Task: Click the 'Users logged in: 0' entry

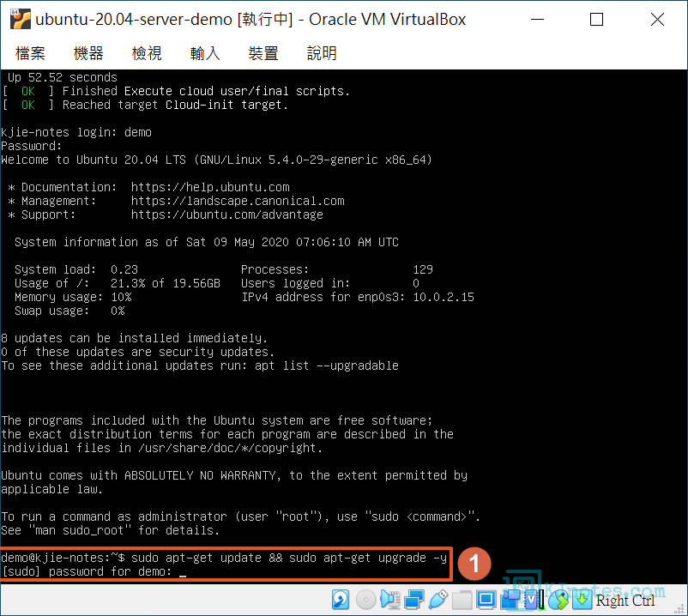Action: [330, 283]
